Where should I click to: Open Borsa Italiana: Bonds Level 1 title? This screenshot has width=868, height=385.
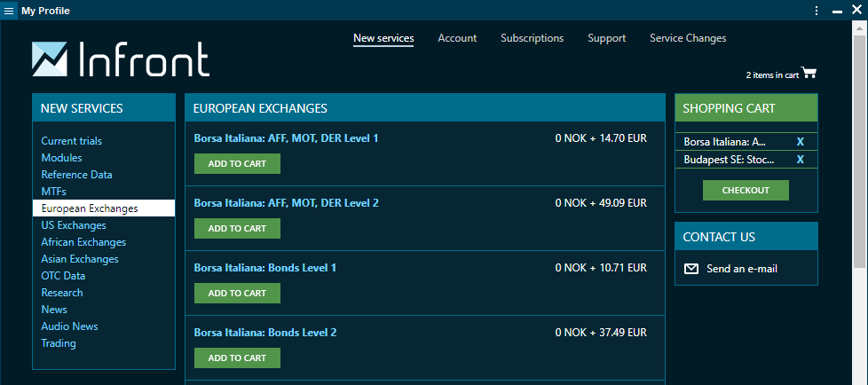click(x=264, y=268)
